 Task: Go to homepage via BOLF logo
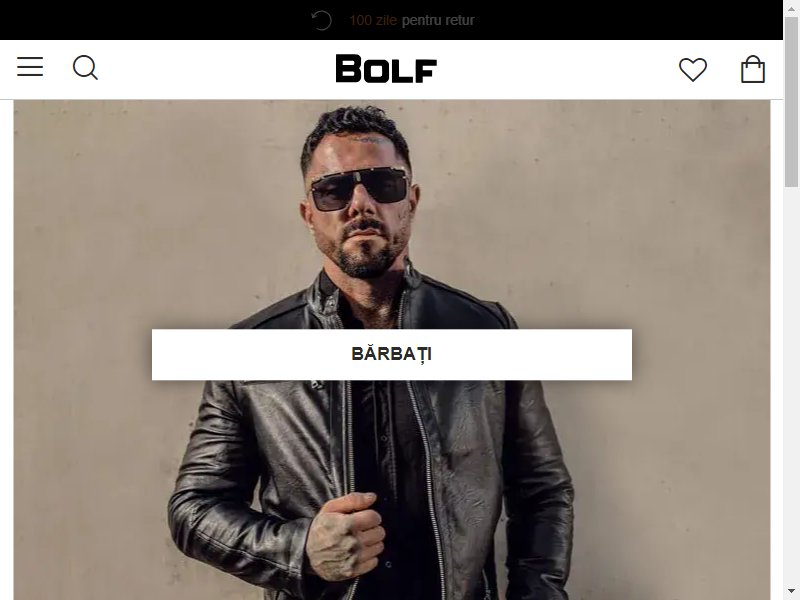(386, 68)
